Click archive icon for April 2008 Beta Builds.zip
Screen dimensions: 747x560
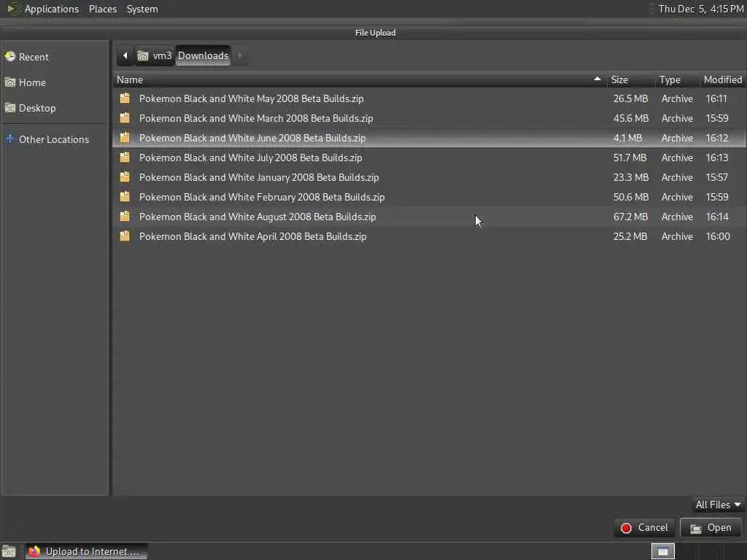(125, 236)
